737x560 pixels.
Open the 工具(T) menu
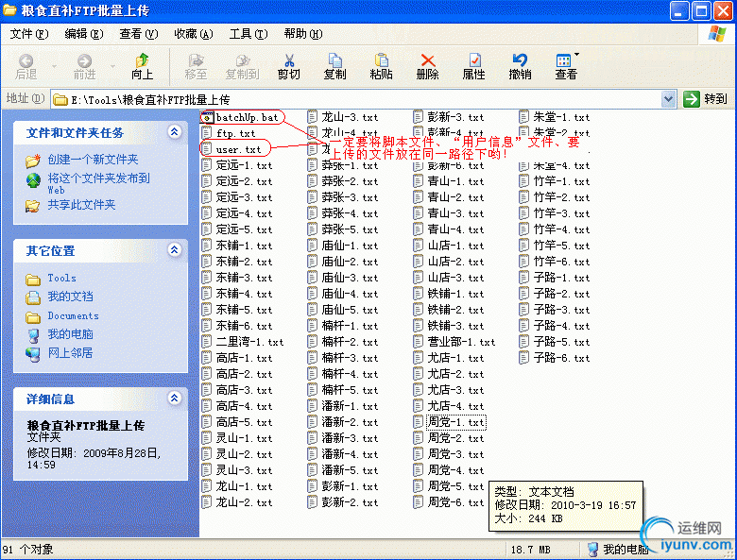(x=249, y=34)
